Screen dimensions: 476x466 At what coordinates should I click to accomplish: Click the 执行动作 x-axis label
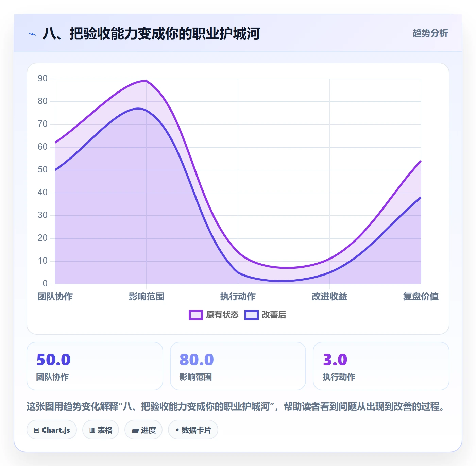pos(238,297)
